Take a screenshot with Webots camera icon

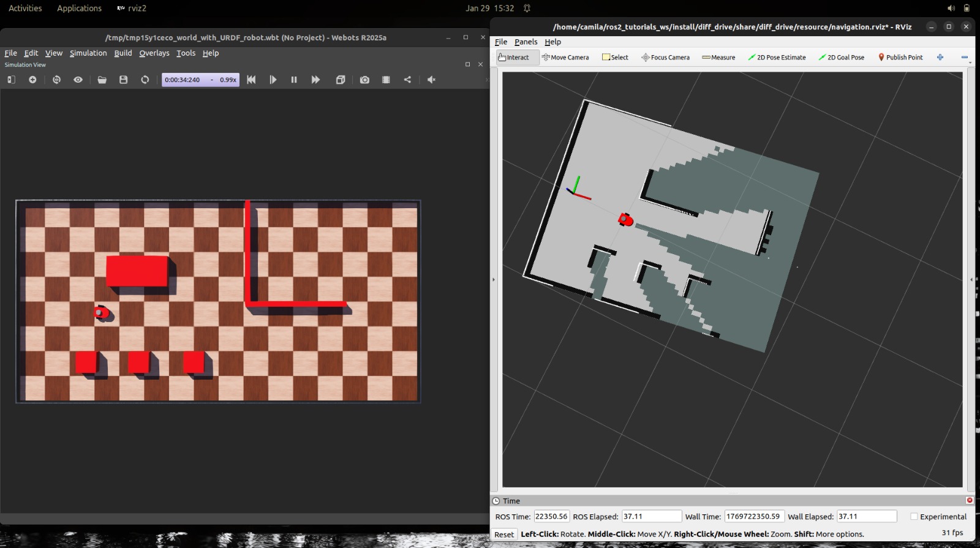click(364, 80)
